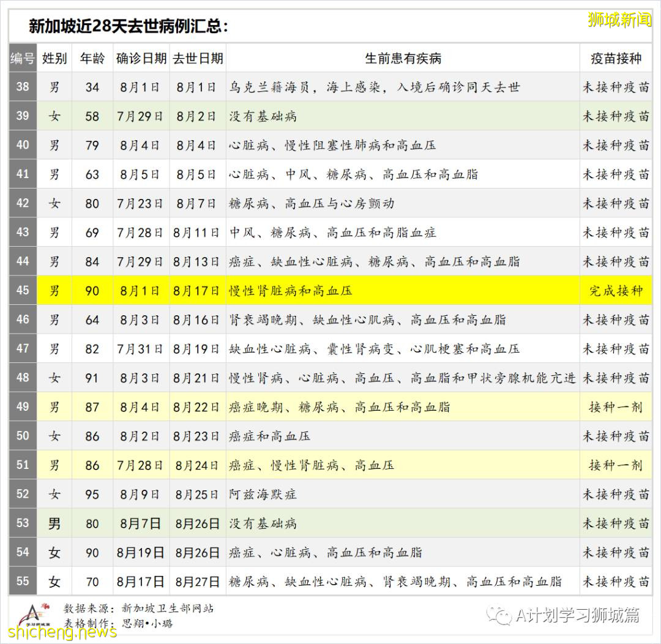Select the 姓别 column header
The image size is (661, 644).
point(54,59)
